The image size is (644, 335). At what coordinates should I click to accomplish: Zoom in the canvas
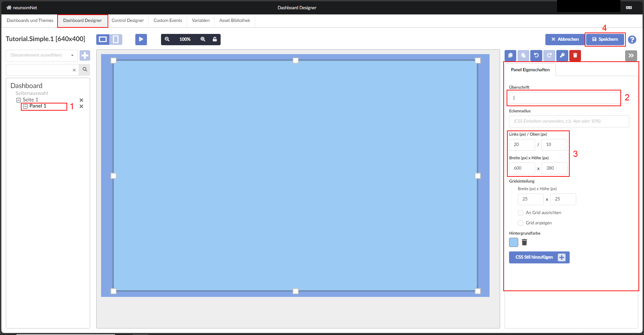[x=203, y=39]
